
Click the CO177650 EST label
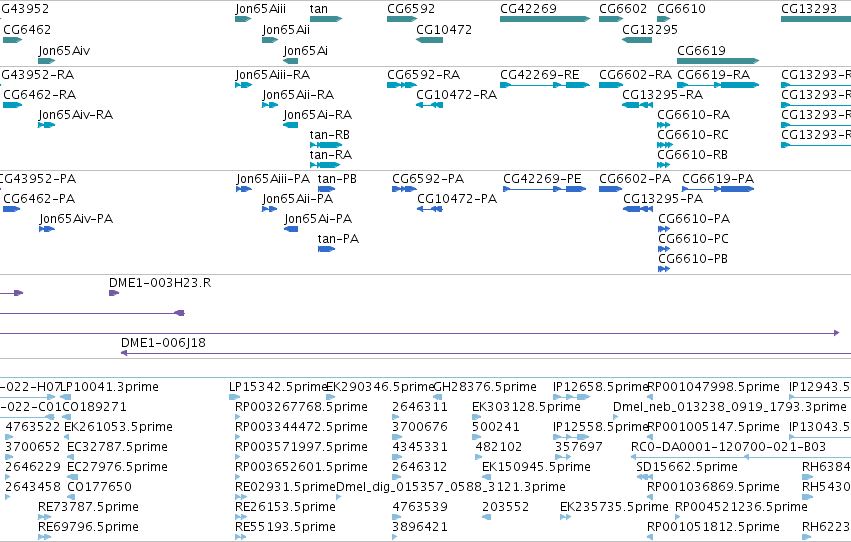click(x=99, y=487)
